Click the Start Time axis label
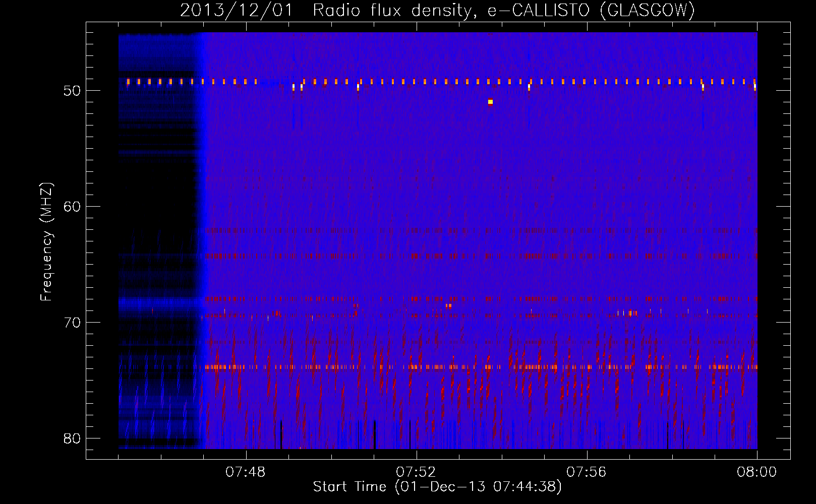816x504 pixels. coord(437,487)
